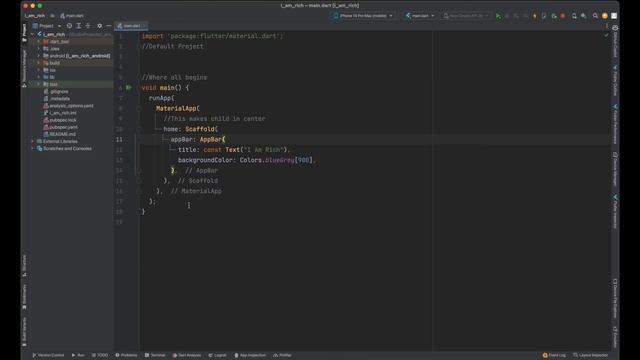Click Collapse All in Project panel header
The height and width of the screenshot is (360, 640).
[x=88, y=26]
